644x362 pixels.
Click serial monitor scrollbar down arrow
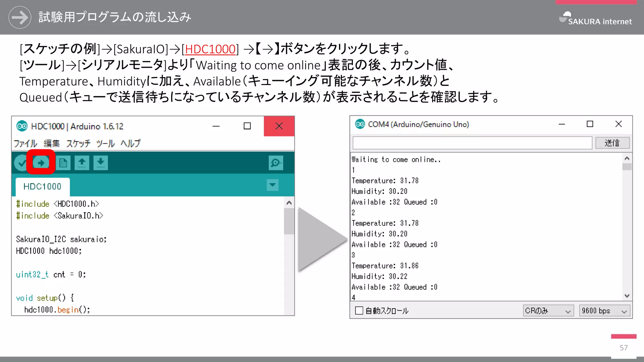tap(627, 296)
